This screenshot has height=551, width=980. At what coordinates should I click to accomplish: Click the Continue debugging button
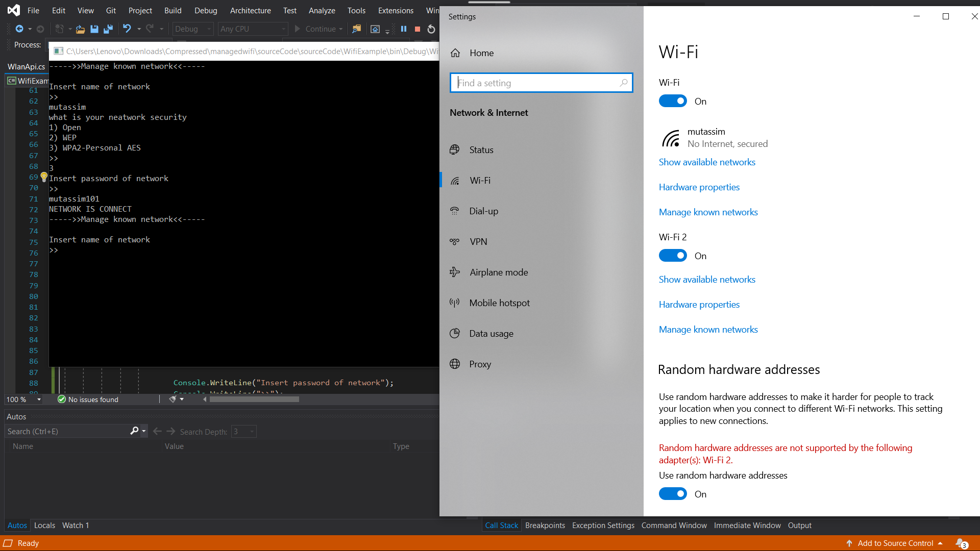tap(314, 29)
